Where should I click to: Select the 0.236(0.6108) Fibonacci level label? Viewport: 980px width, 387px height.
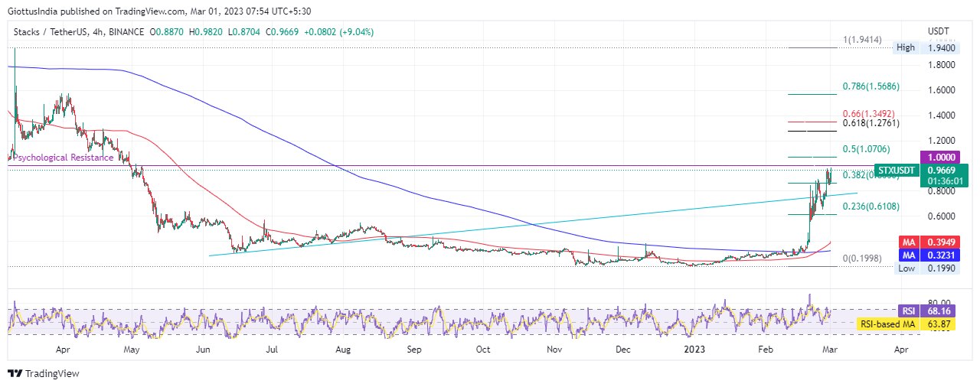[x=871, y=207]
